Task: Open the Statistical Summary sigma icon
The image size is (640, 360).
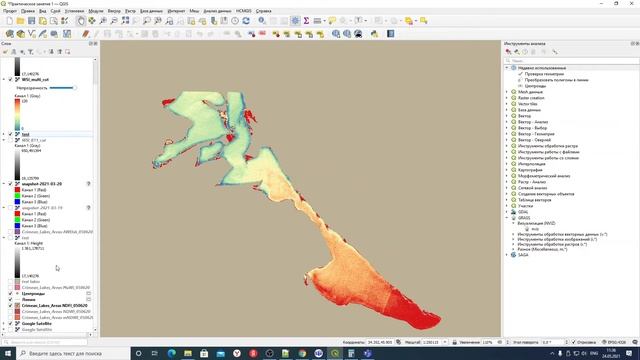Action: [x=306, y=21]
